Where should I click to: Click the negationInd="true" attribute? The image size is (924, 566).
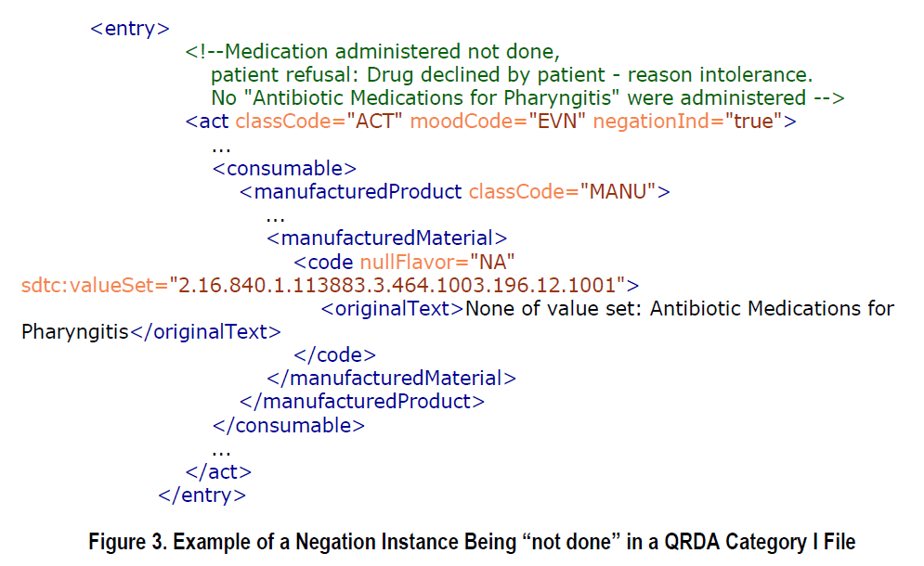(691, 122)
